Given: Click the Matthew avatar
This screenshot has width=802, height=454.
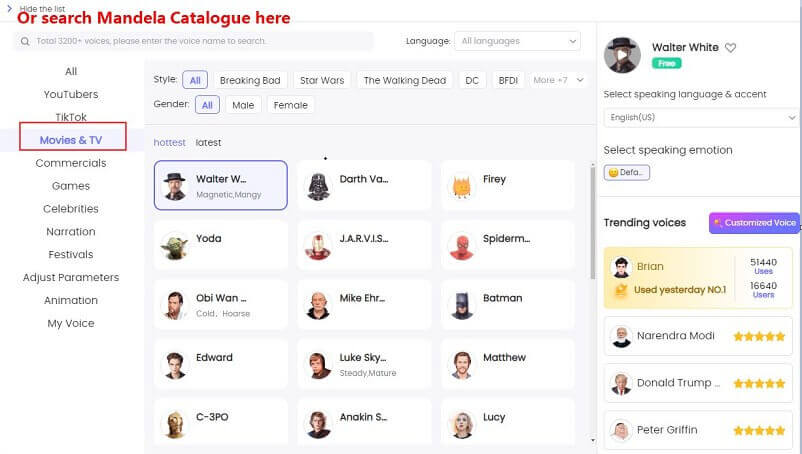Looking at the screenshot, I should point(461,365).
